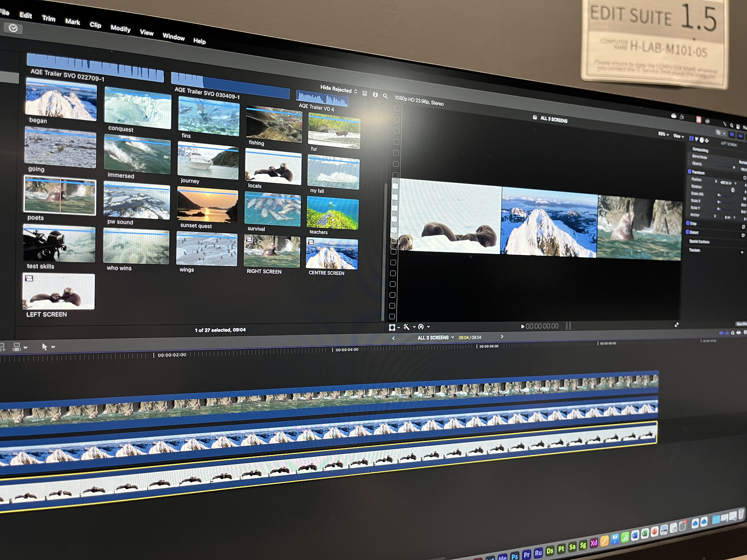Toggle timeline snapping button
Image resolution: width=747 pixels, height=560 pixels.
(x=738, y=332)
